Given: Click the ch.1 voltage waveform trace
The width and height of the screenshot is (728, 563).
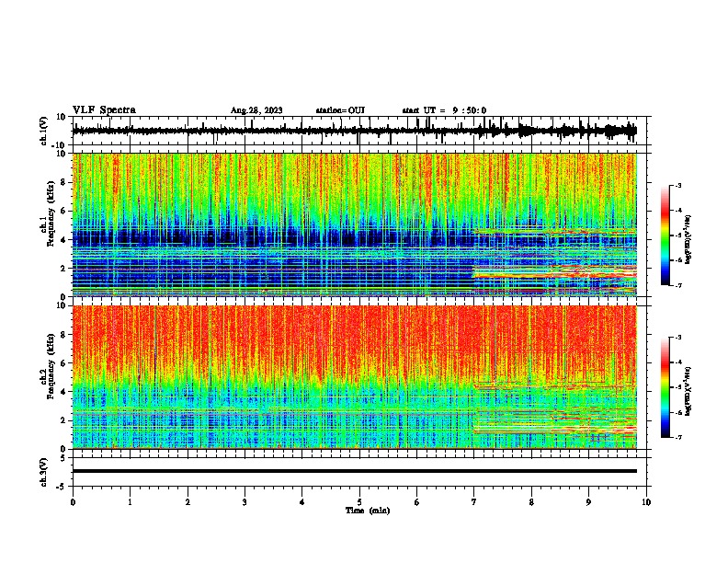Looking at the screenshot, I should [354, 131].
